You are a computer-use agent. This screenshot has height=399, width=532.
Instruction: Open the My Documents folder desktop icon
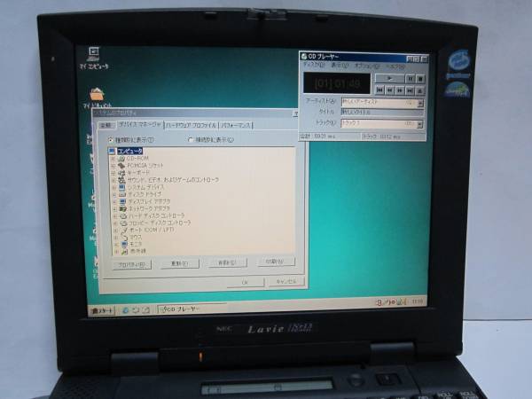tap(97, 98)
